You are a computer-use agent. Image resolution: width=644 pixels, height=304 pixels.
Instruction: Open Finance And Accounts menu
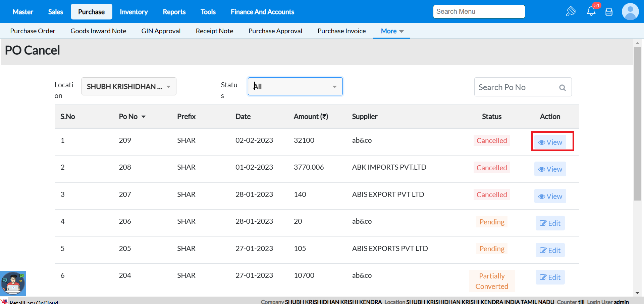tap(262, 12)
